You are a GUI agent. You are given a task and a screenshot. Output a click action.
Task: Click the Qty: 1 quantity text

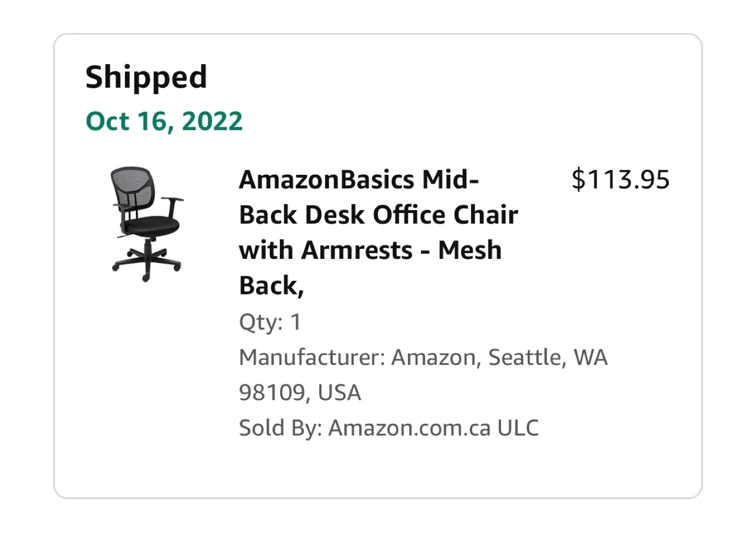coord(270,322)
